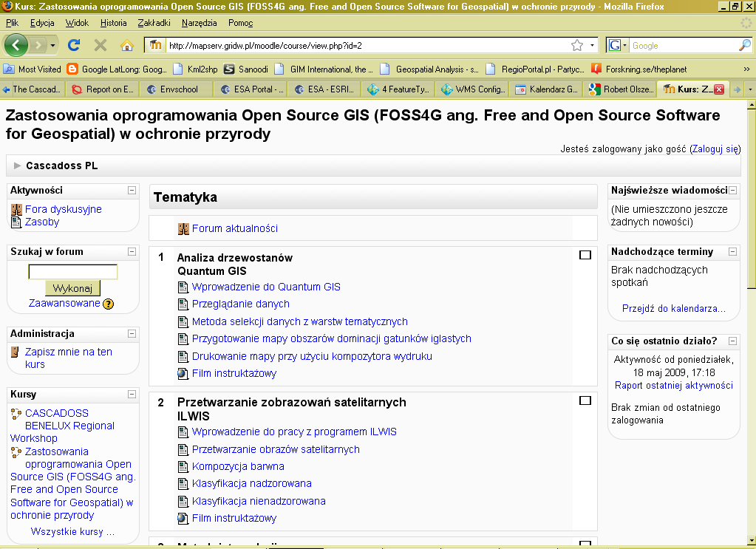The image size is (756, 549).
Task: Click the icon beside Zapisz mnie na ten kurs
Action: [16, 352]
